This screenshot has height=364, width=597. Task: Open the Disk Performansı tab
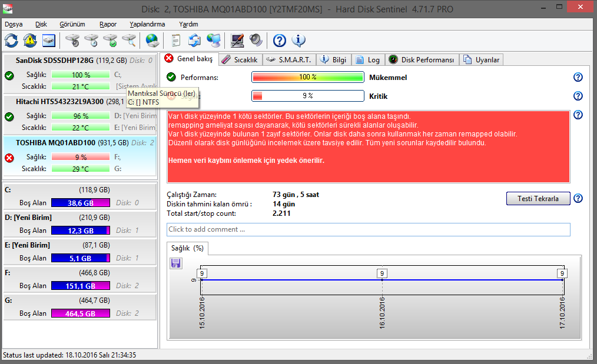[x=422, y=60]
